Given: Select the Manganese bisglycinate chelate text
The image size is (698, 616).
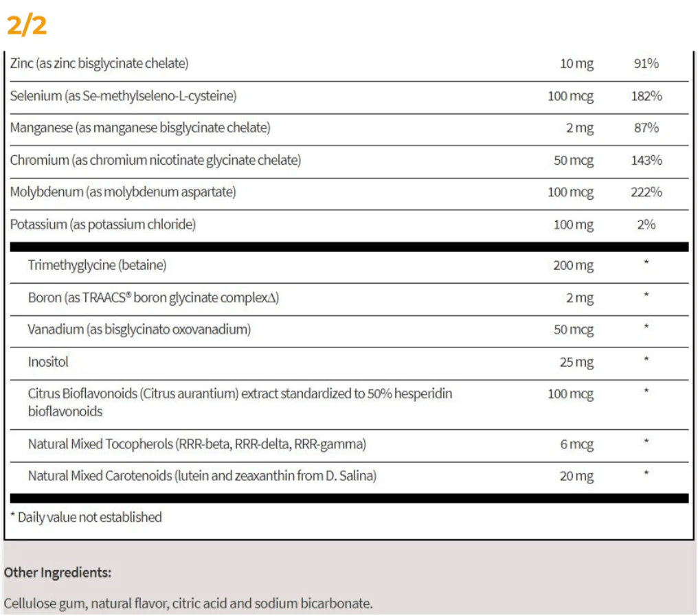Looking at the screenshot, I should [x=140, y=128].
